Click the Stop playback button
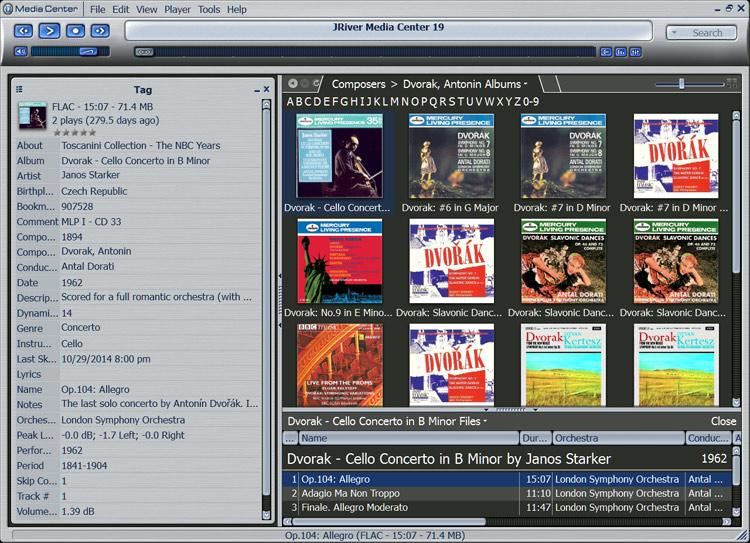 (75, 31)
